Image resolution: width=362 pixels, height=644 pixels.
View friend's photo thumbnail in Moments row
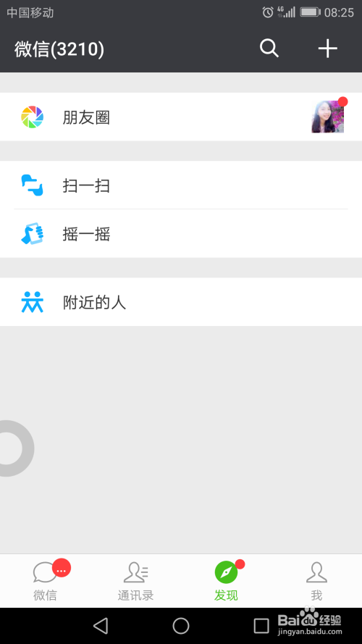(x=327, y=117)
